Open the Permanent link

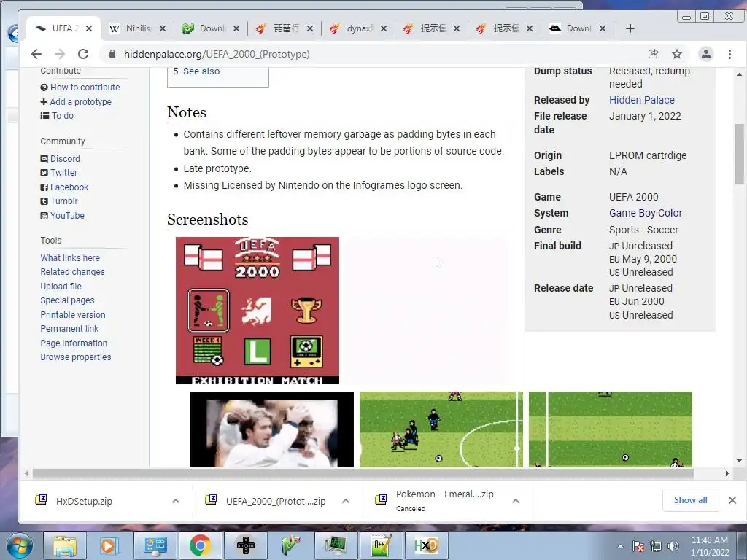click(x=69, y=329)
